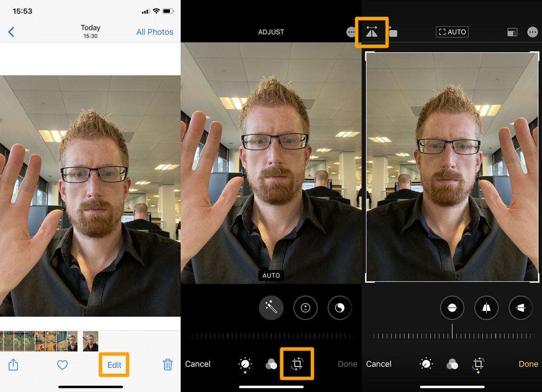Switch to the Crop editing tab

click(x=297, y=364)
